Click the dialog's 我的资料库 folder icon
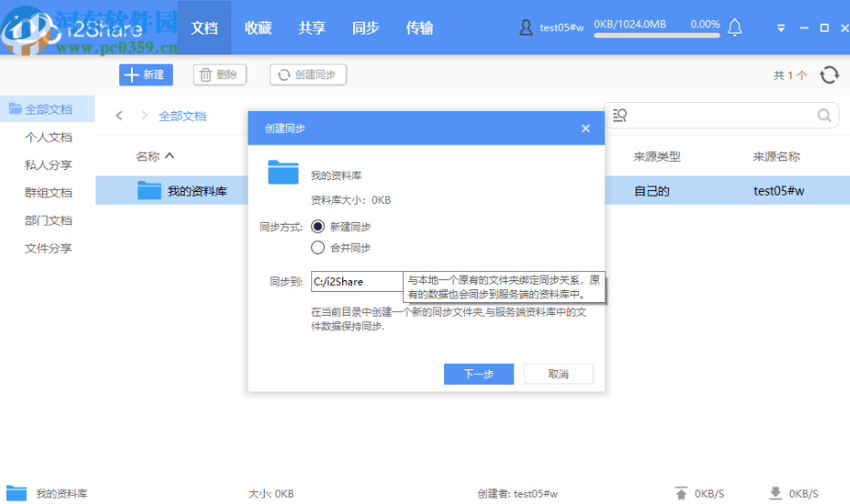 283,172
